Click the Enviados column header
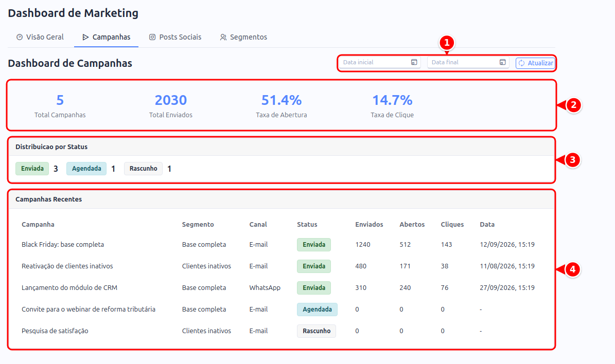The image size is (615, 364). pos(369,225)
